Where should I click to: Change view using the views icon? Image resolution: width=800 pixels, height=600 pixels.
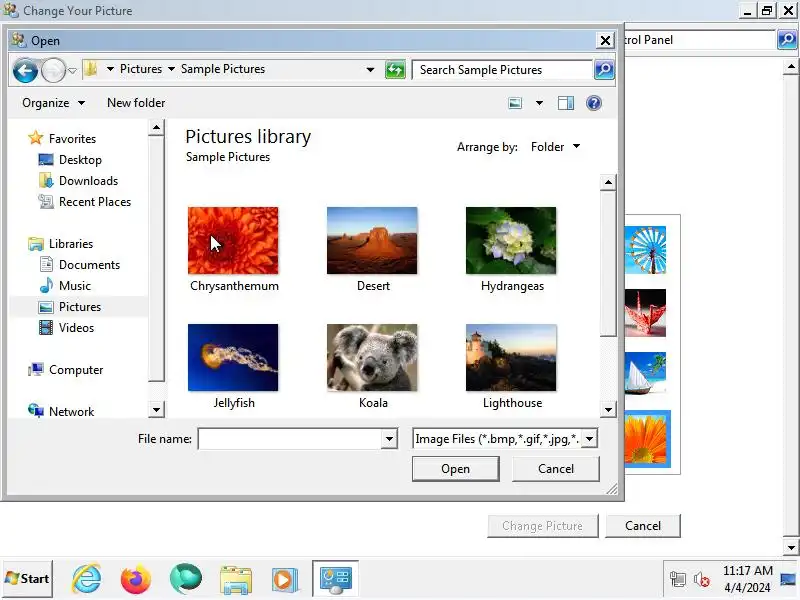click(x=515, y=103)
